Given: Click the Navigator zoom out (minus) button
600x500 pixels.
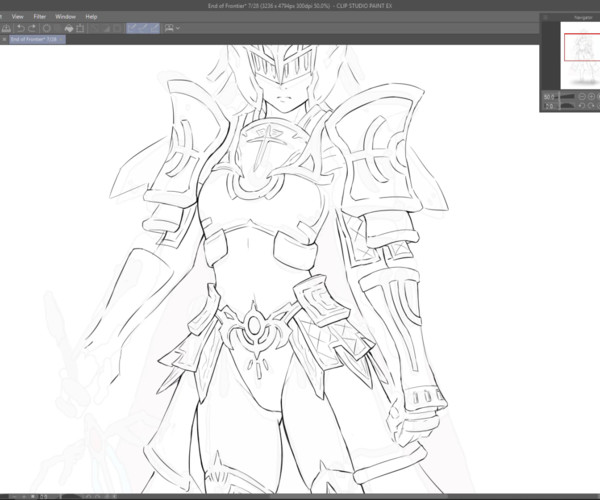Looking at the screenshot, I should [582, 97].
